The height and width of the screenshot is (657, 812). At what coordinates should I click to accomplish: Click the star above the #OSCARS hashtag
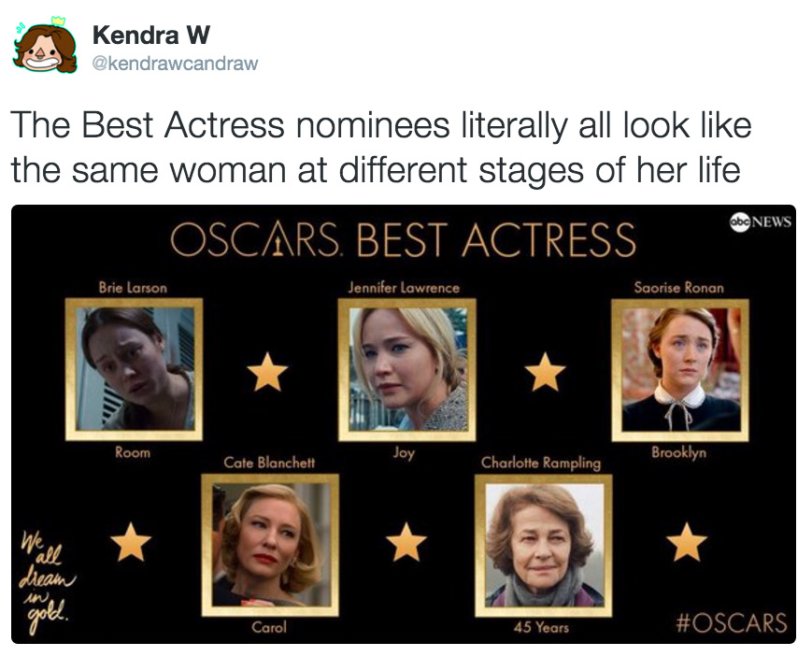tap(688, 541)
